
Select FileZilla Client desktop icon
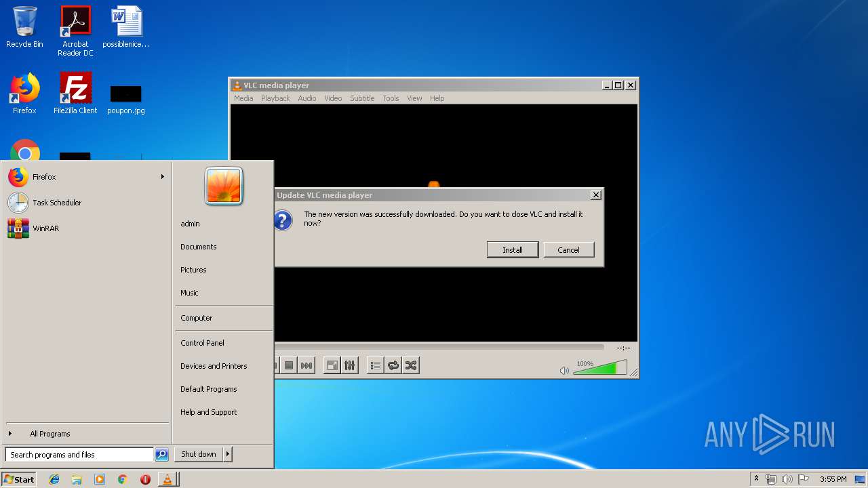[x=75, y=94]
